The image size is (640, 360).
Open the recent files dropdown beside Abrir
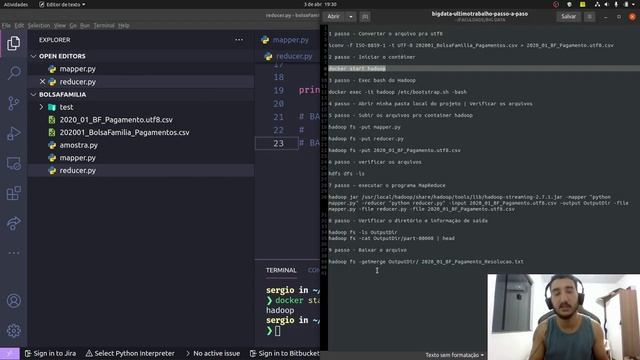(x=351, y=17)
